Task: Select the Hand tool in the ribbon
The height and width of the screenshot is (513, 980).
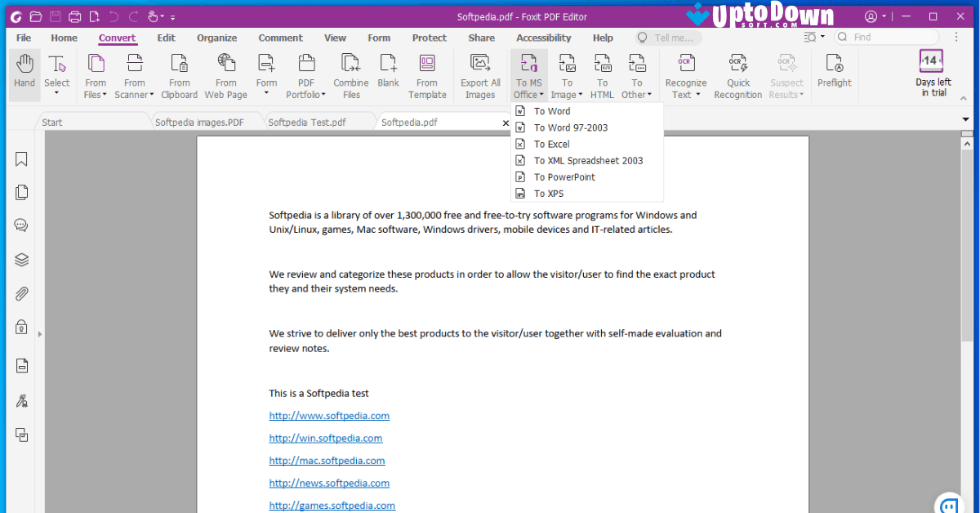Action: pyautogui.click(x=24, y=74)
